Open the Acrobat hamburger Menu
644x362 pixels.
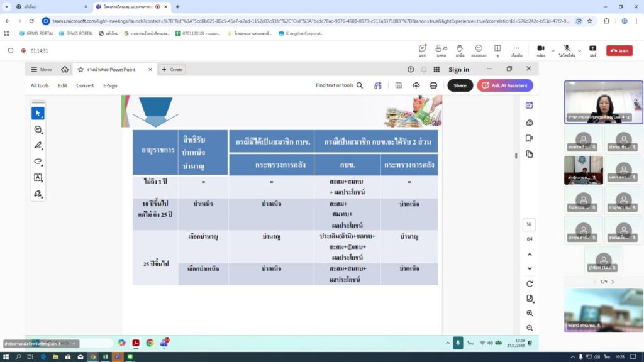point(42,69)
